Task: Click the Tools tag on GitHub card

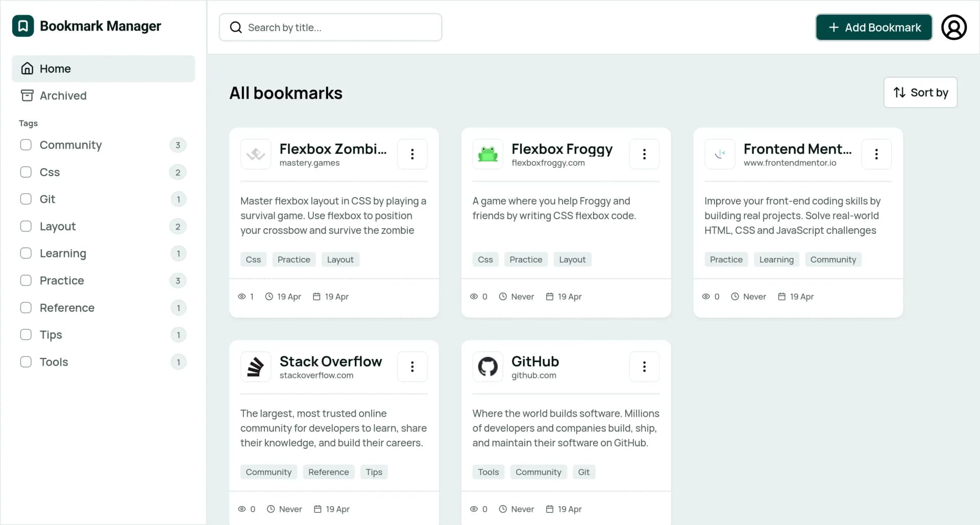Action: 488,472
